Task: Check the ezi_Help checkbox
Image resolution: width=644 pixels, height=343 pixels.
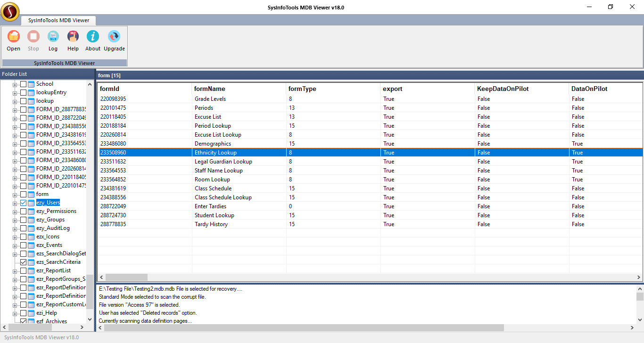Action: click(x=23, y=313)
